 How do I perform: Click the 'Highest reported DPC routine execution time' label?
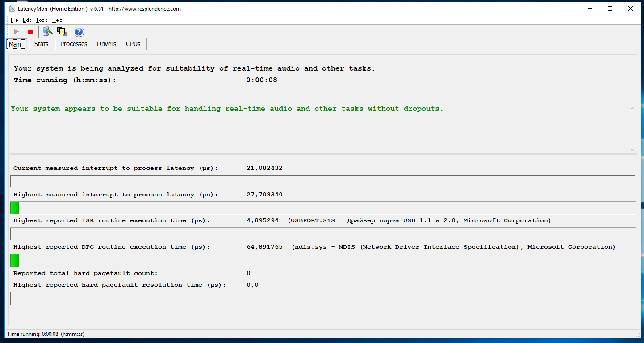(112, 247)
